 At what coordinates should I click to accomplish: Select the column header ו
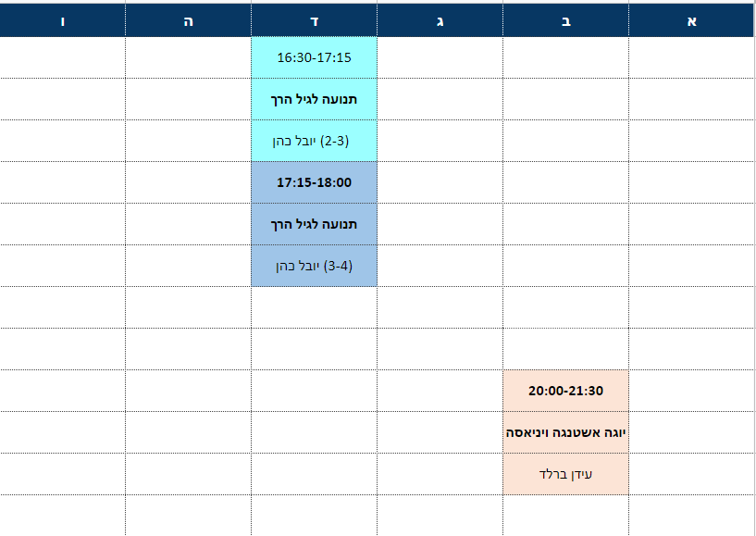pos(63,20)
